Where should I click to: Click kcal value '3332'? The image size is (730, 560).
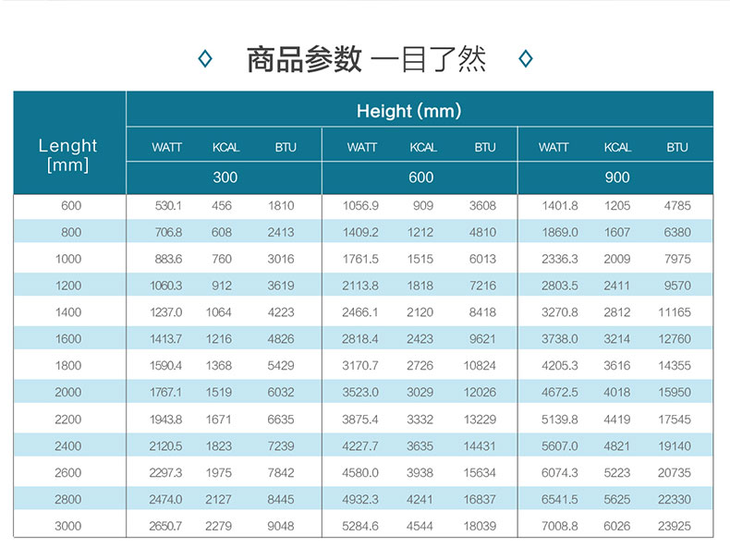420,420
